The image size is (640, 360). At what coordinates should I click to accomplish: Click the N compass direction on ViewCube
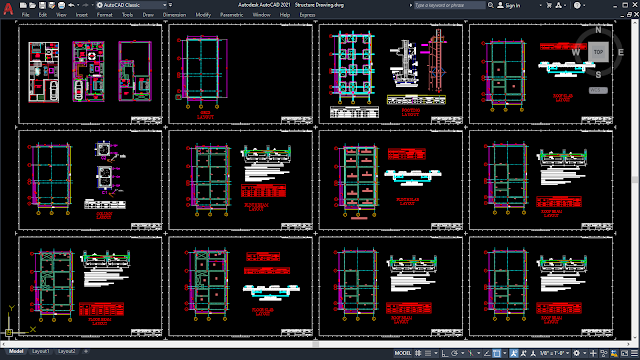598,30
